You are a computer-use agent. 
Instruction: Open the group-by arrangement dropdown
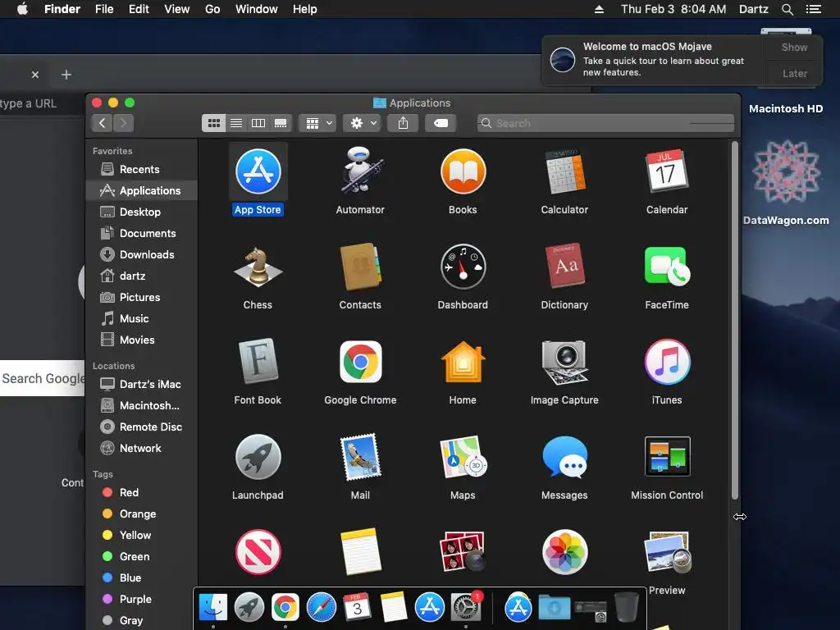point(317,123)
